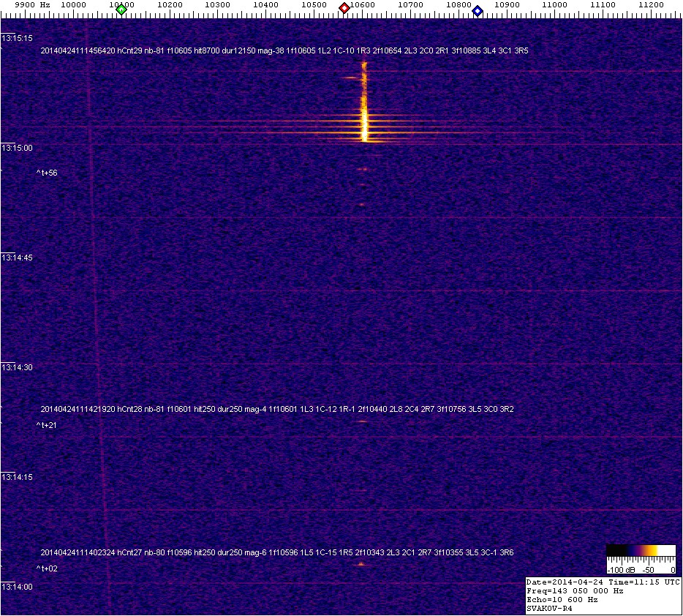Click the hCnt28 detection annotation line

(x=276, y=409)
